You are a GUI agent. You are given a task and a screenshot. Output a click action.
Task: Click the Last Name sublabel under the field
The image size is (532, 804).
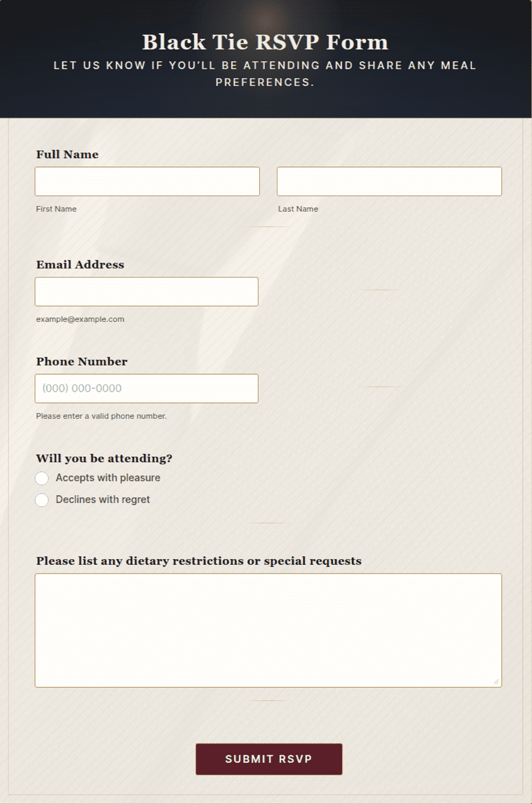(x=298, y=209)
